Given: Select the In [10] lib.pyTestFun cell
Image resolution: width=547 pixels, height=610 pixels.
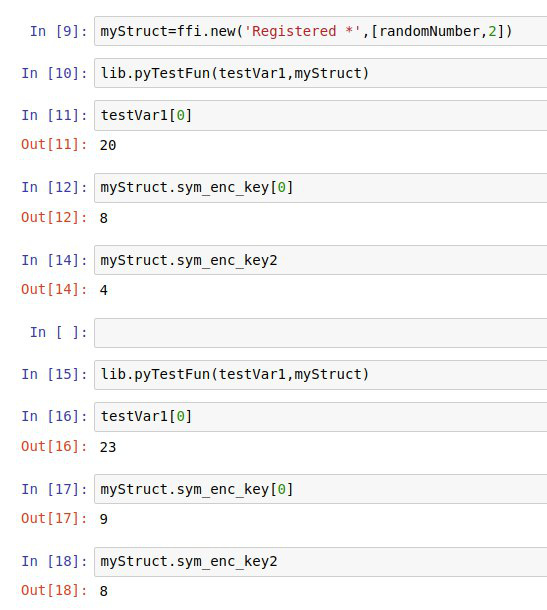Looking at the screenshot, I should pos(321,73).
